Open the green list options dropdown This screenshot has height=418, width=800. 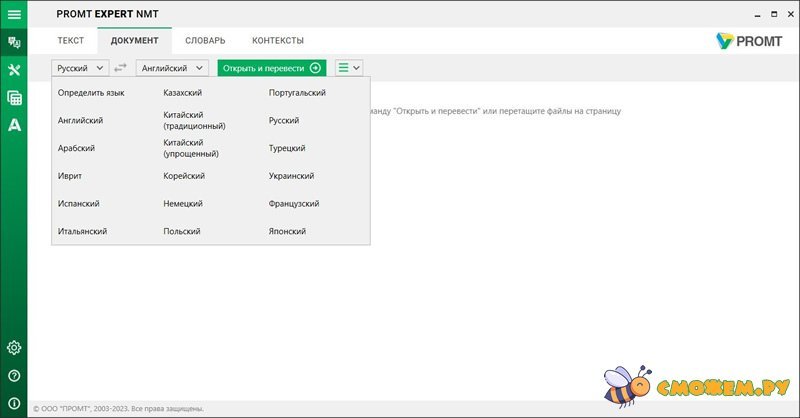click(x=349, y=68)
